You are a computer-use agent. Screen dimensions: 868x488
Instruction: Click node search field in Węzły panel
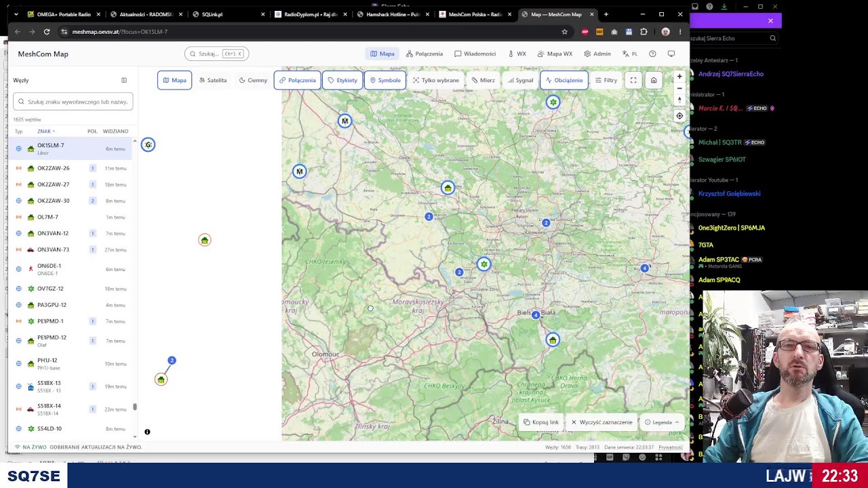[x=73, y=102]
